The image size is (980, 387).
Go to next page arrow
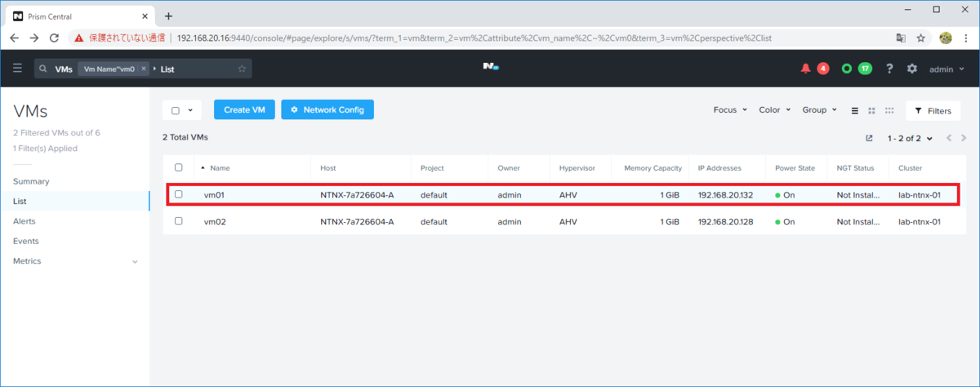click(964, 138)
